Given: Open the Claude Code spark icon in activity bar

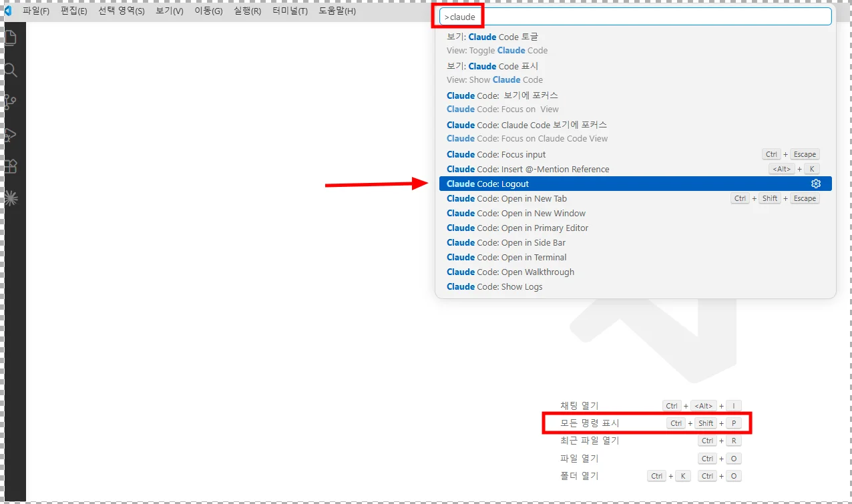Looking at the screenshot, I should pyautogui.click(x=11, y=198).
